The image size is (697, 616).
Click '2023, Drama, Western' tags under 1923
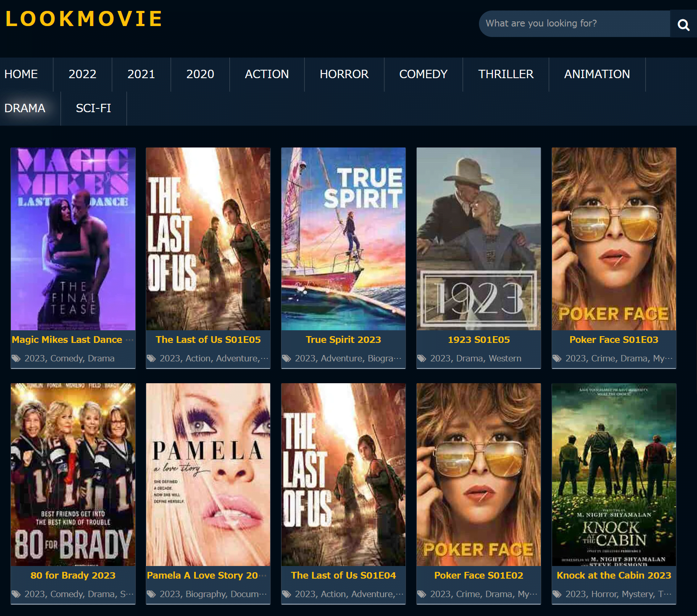click(476, 358)
